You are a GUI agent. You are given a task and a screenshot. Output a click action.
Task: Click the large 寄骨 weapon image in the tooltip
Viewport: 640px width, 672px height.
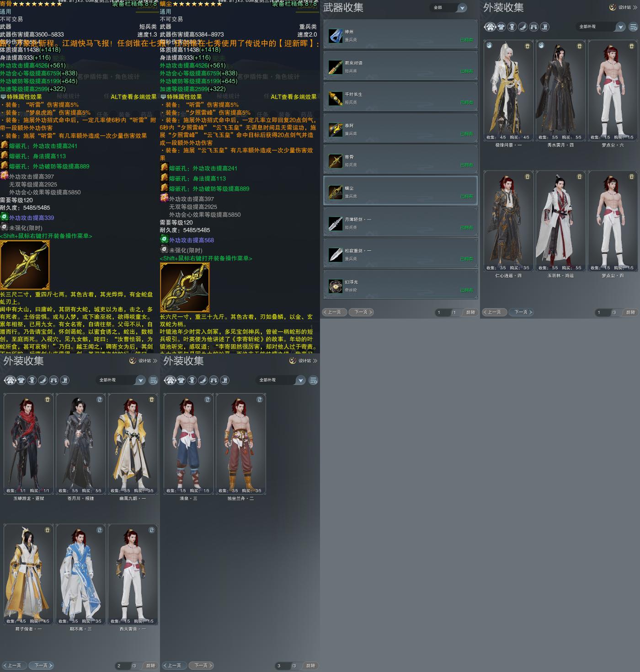click(x=25, y=265)
